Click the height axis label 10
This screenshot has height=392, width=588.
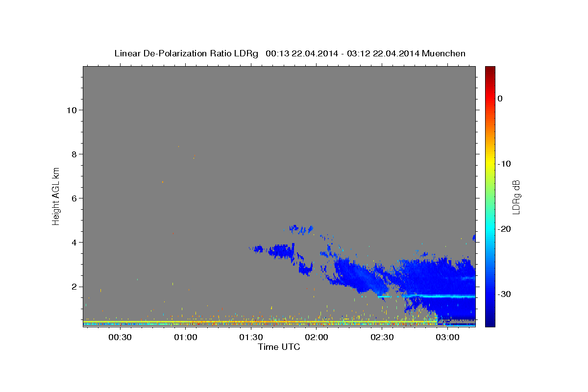[x=71, y=110]
